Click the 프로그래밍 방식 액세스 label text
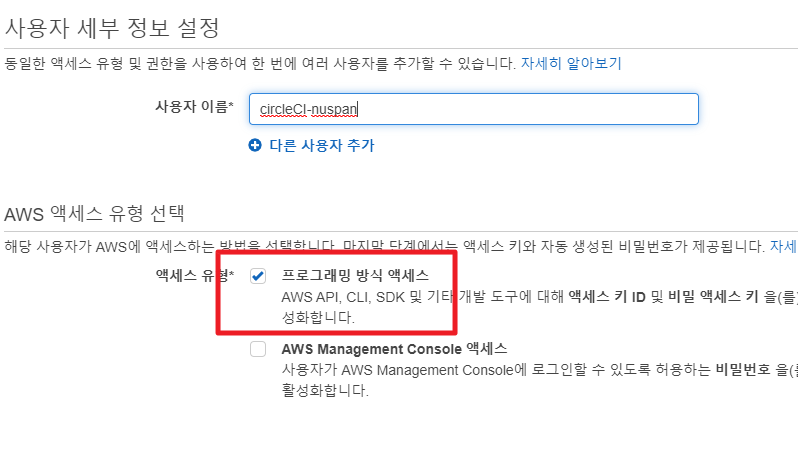The image size is (798, 463). point(355,275)
